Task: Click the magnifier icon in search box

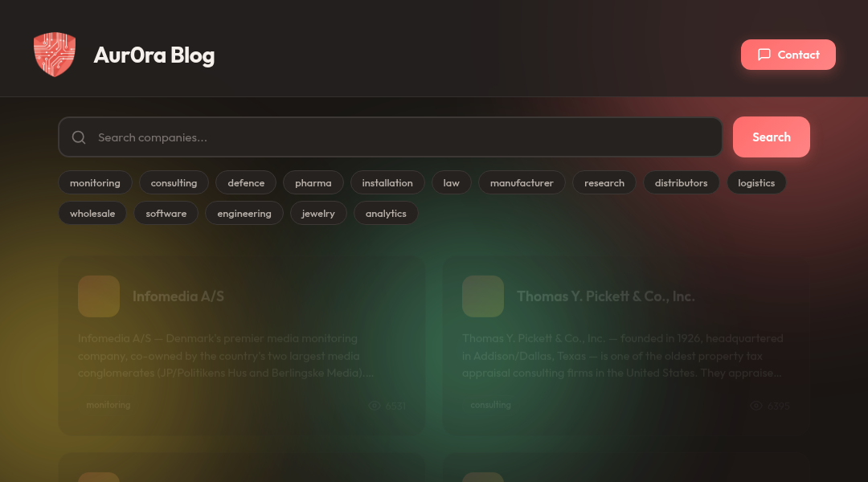Action: coord(79,137)
